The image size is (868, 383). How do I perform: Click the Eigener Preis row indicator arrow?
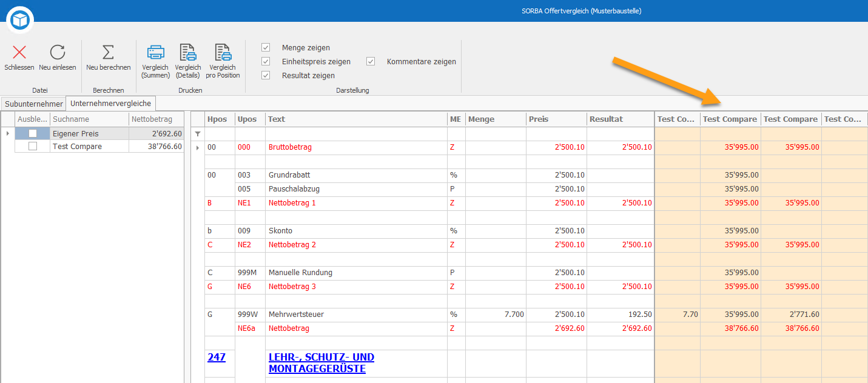[7, 133]
